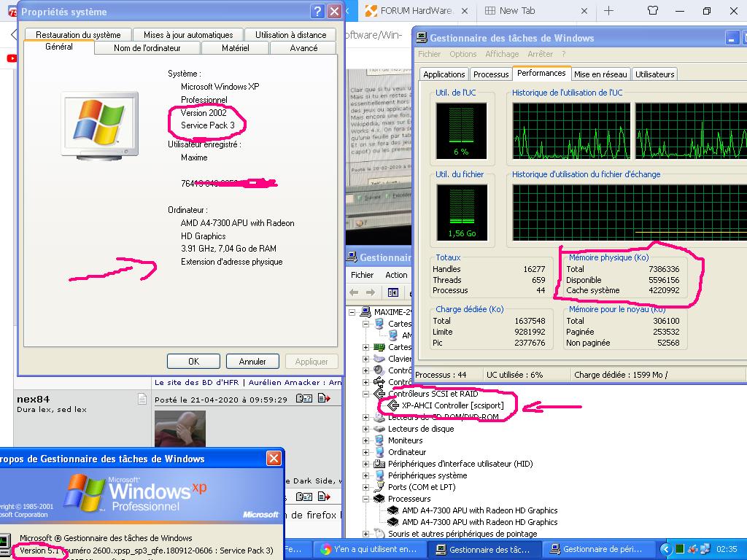Screen dimensions: 747x560
Task: Select the New Tab browser tab
Action: [536, 10]
